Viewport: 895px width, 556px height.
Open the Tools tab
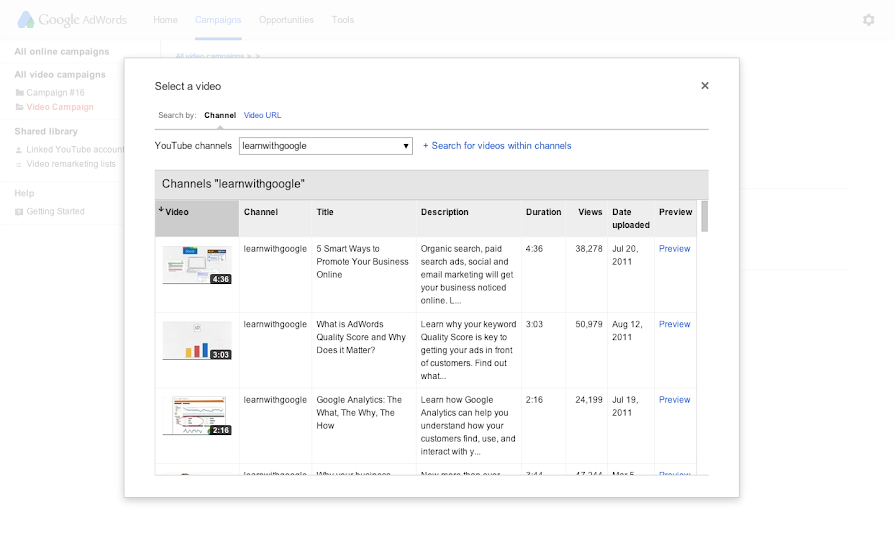pyautogui.click(x=342, y=20)
